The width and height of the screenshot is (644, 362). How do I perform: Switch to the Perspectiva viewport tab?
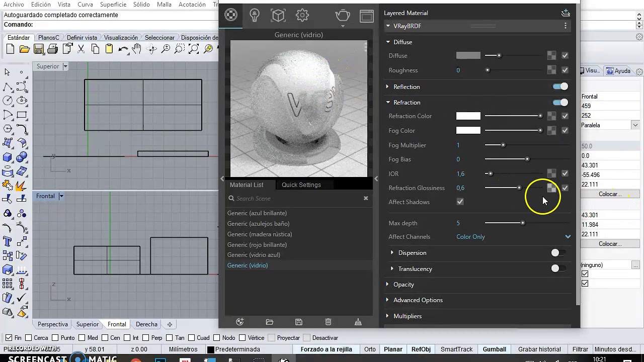pos(53,324)
